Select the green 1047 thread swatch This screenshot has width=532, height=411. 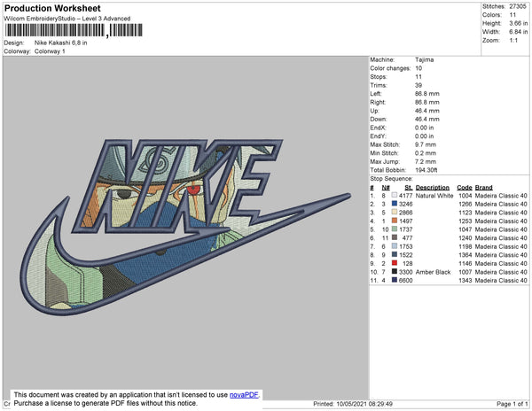pyautogui.click(x=395, y=229)
